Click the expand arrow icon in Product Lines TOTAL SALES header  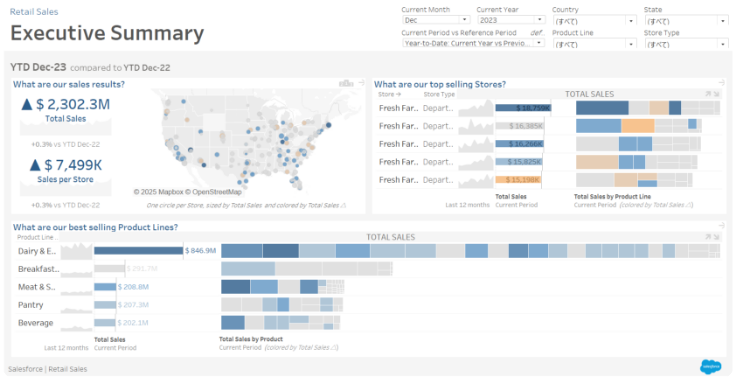pos(708,237)
